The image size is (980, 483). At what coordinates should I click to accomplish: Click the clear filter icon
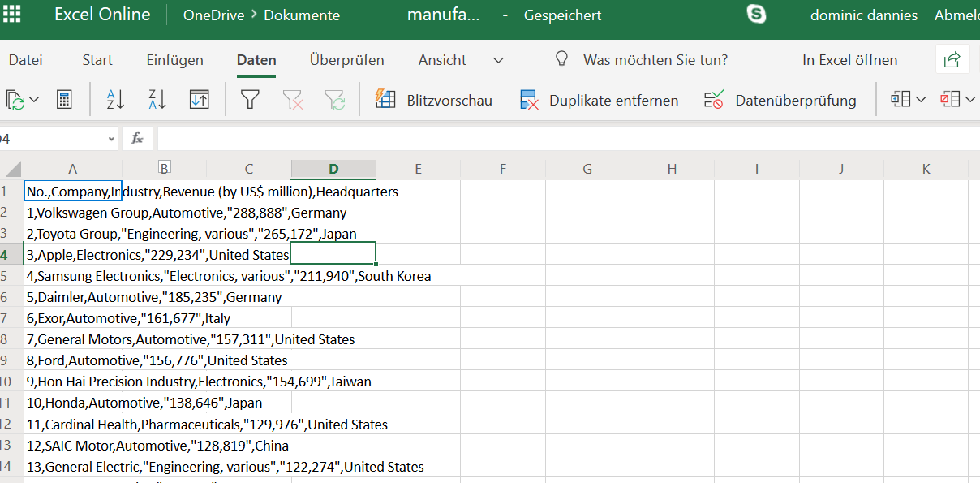pos(293,100)
